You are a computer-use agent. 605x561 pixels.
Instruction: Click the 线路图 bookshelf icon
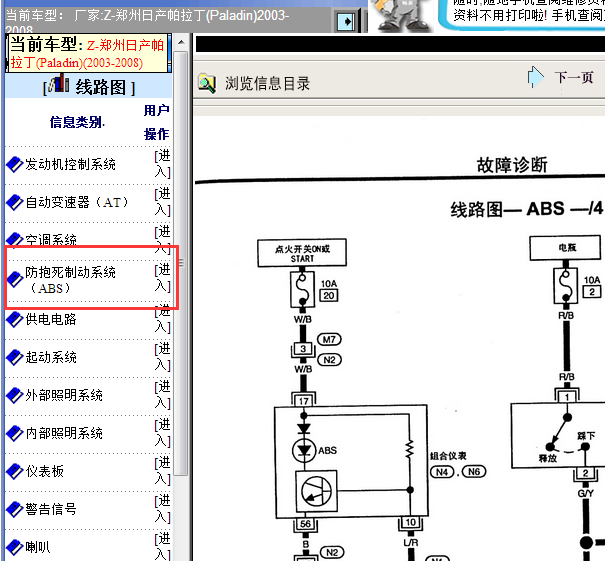[x=59, y=83]
